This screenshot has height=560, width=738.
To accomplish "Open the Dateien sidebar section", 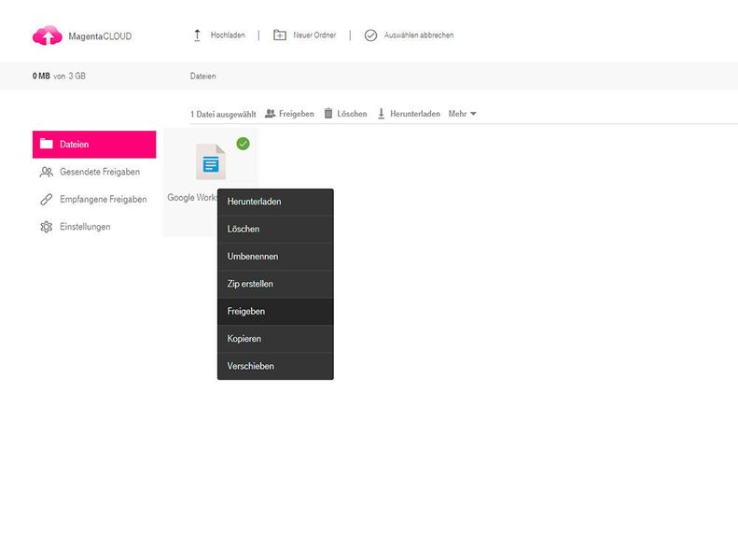I will [x=94, y=144].
